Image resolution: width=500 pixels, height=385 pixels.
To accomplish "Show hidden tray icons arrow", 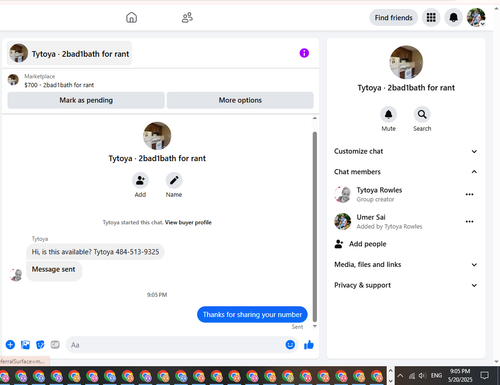I will pyautogui.click(x=400, y=376).
